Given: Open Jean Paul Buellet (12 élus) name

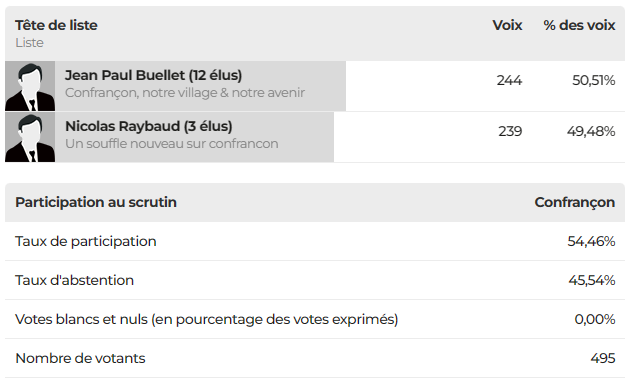Looking at the screenshot, I should click(153, 75).
